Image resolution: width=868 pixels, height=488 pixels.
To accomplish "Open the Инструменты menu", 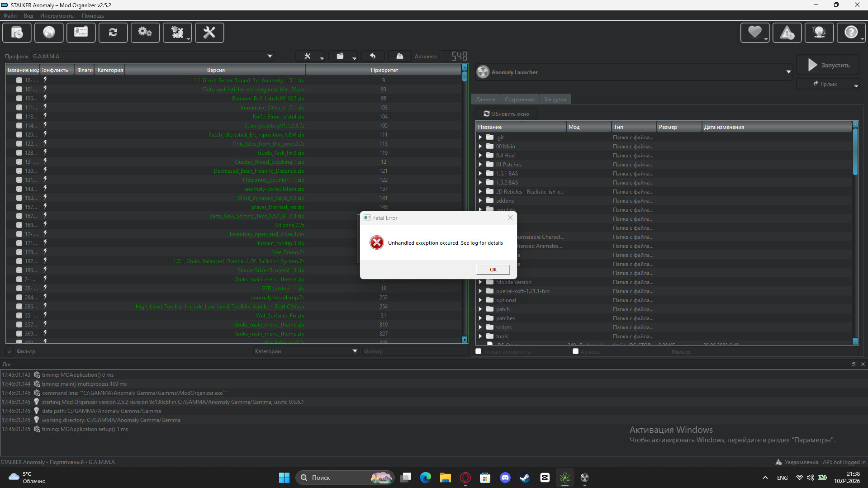I will (57, 16).
